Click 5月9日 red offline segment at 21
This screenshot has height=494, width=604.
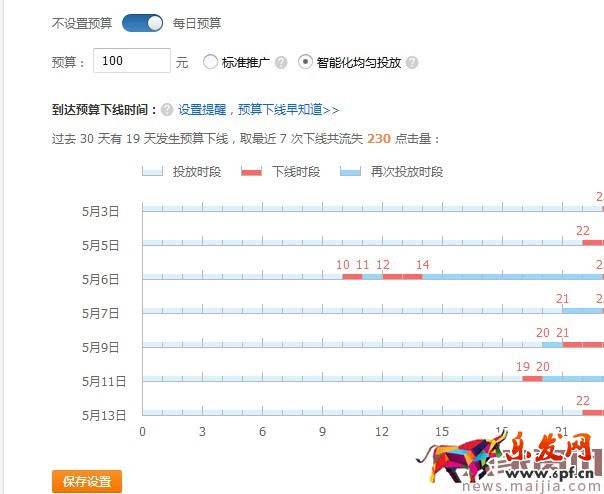pos(582,344)
